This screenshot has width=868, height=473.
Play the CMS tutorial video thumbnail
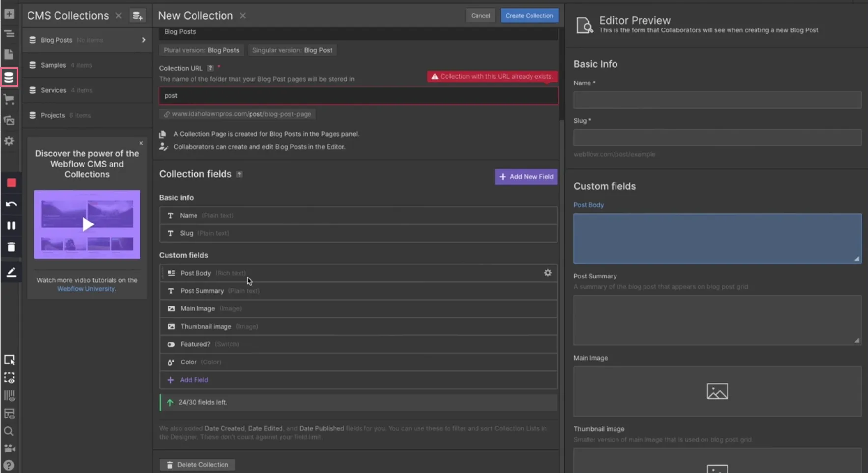(x=87, y=224)
